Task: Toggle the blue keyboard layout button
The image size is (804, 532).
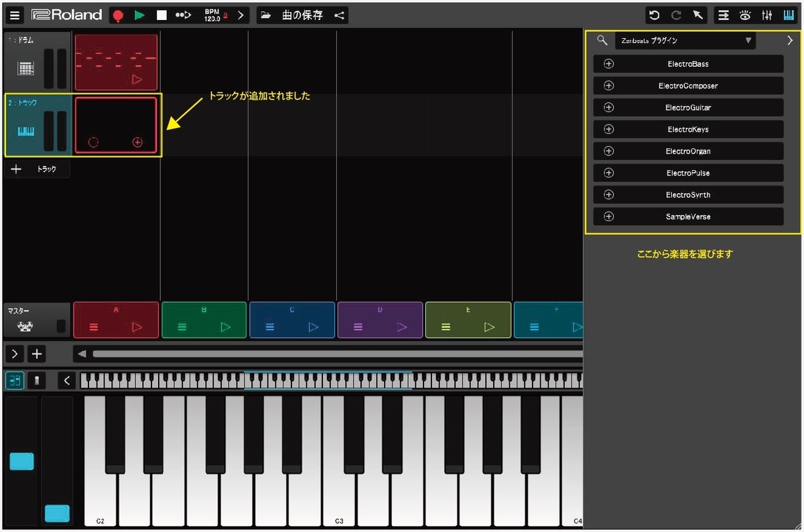Action: coord(15,381)
